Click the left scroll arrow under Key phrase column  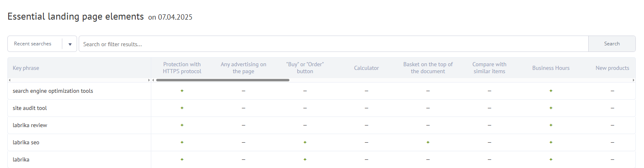pyautogui.click(x=10, y=80)
